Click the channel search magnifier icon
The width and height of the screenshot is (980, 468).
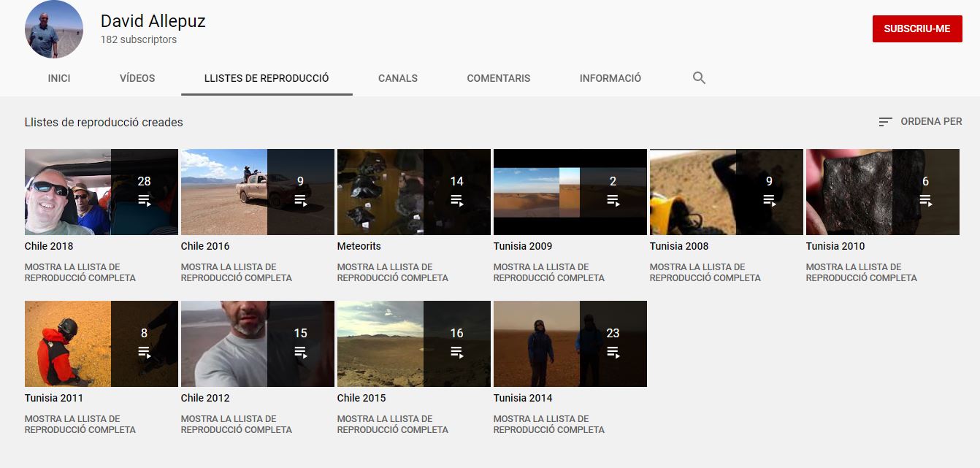[x=699, y=78]
